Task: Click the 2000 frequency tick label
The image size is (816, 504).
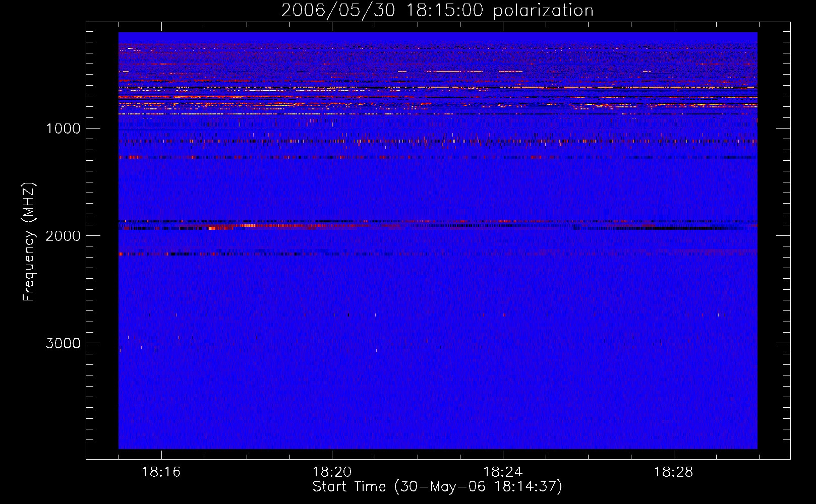Action: pos(63,236)
